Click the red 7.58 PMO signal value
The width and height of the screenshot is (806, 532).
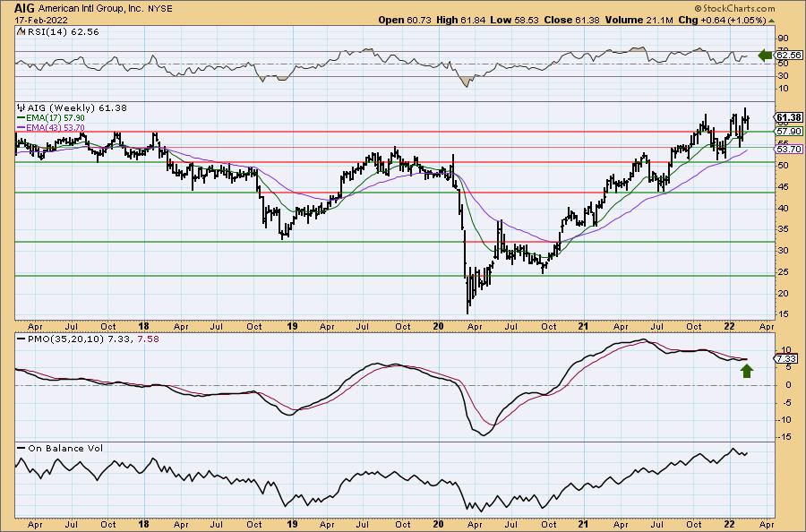click(x=149, y=339)
